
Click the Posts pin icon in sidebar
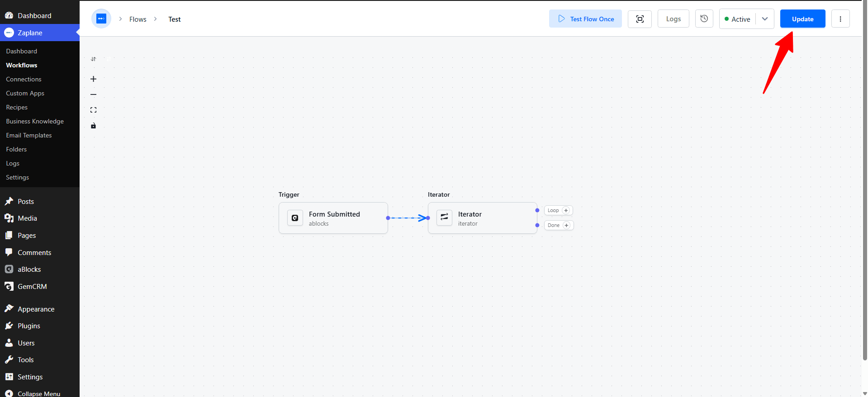click(9, 201)
